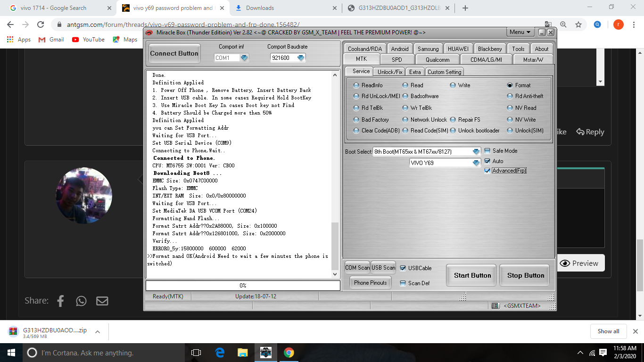This screenshot has height=362, width=644.
Task: Switch to the Coolsand/RDA tab
Action: [365, 49]
